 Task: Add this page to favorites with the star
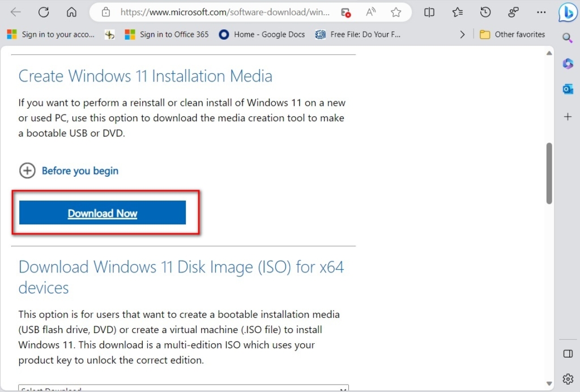point(396,12)
